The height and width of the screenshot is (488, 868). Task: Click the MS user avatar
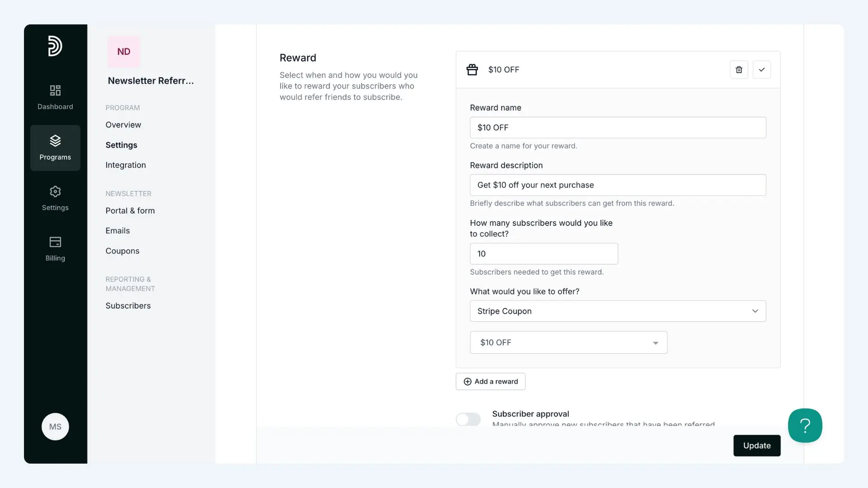pyautogui.click(x=55, y=427)
